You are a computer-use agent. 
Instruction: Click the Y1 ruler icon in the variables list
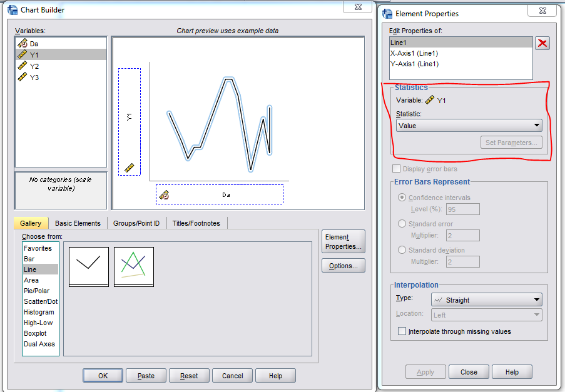[23, 55]
